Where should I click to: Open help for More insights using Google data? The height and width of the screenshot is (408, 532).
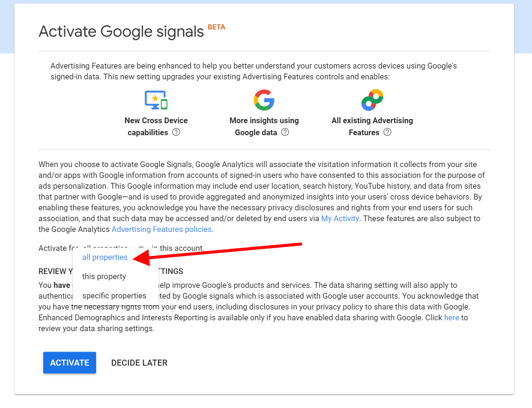(285, 132)
